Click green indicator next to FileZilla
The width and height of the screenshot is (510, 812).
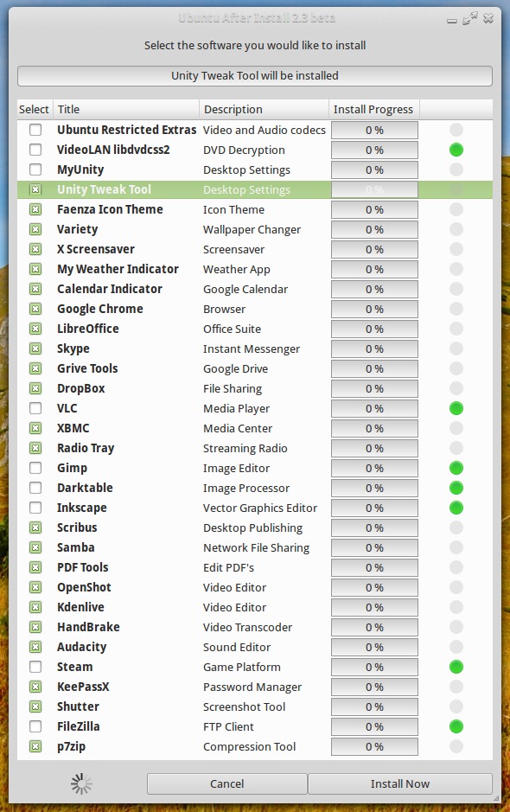456,726
